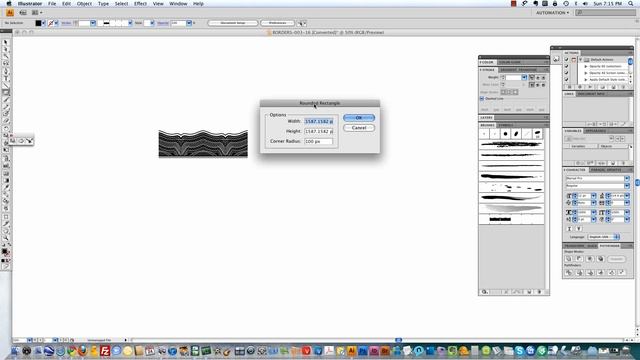Click the Expand button in Pathfinder panel

[x=616, y=259]
